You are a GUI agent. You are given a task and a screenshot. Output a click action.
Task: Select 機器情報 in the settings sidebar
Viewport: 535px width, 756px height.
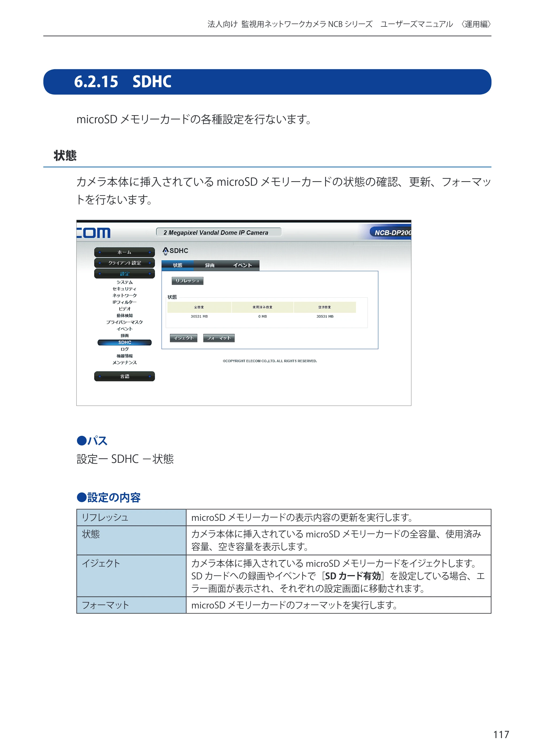coord(125,356)
